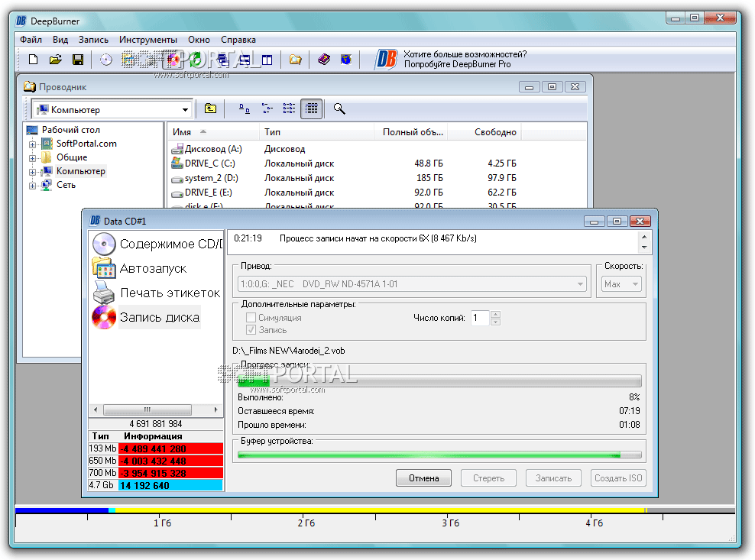Toggle the Запись checkbox
The image size is (755, 560).
251,330
